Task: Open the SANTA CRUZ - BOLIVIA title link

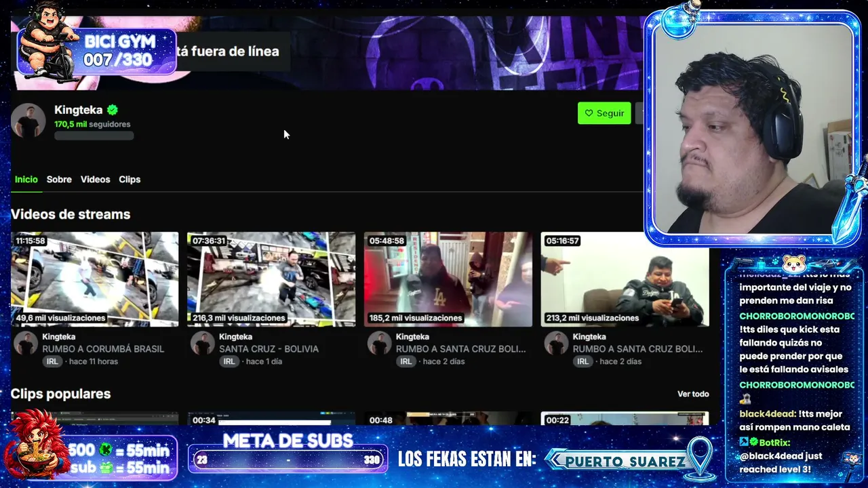Action: point(269,349)
